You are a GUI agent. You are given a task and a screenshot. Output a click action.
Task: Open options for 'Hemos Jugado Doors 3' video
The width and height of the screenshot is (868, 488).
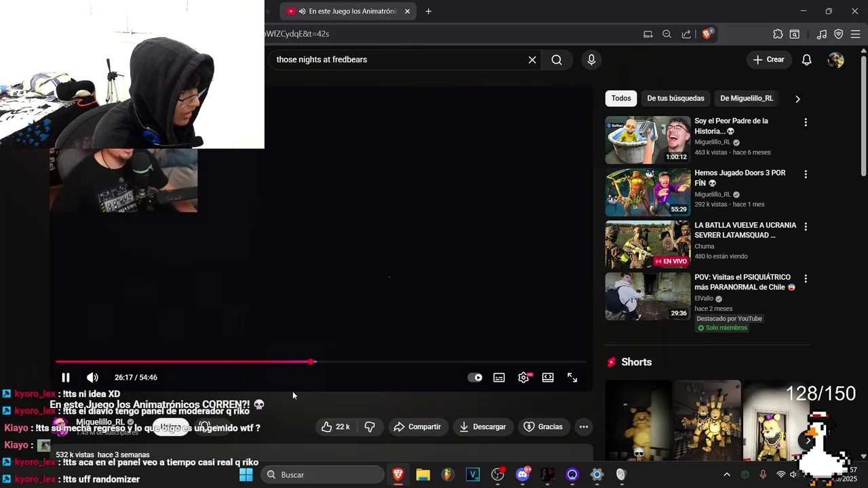(x=806, y=174)
